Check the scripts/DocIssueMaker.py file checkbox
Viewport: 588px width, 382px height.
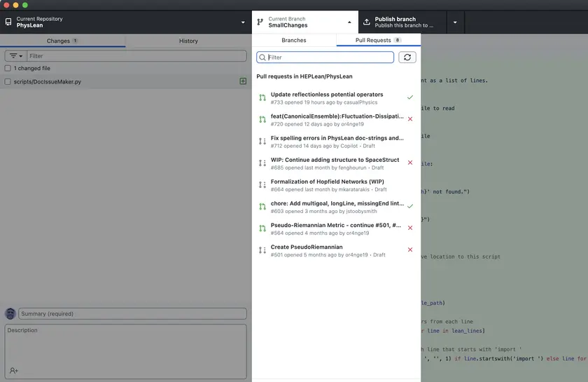(8, 82)
